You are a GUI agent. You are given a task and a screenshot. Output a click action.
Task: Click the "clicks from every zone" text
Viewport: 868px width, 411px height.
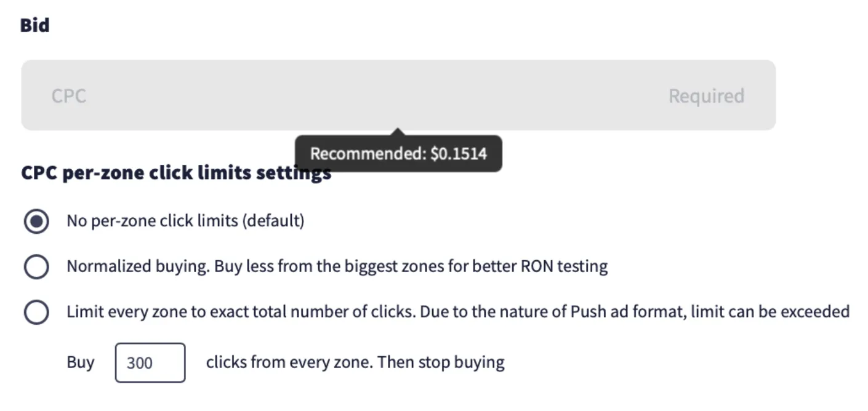pyautogui.click(x=289, y=362)
